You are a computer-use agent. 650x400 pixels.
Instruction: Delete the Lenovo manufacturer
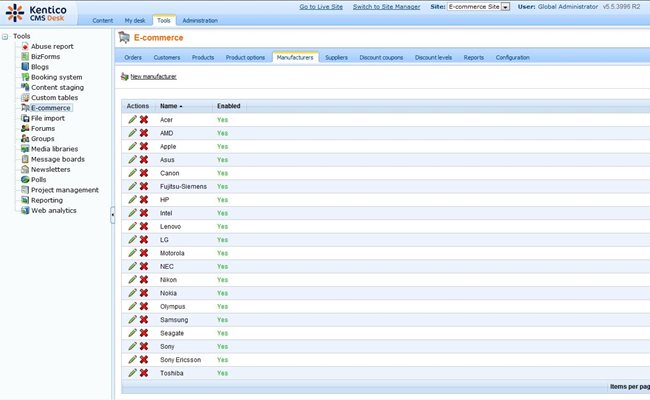tap(144, 226)
